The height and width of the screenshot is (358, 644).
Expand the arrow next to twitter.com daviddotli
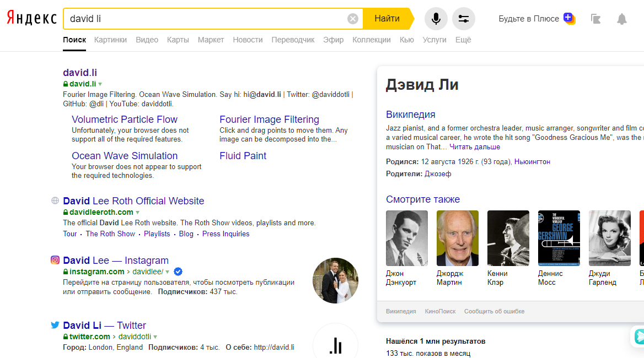(x=155, y=337)
